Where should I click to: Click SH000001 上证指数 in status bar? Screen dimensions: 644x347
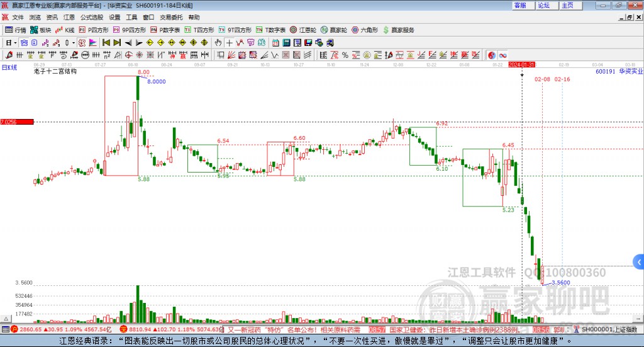tap(609, 329)
